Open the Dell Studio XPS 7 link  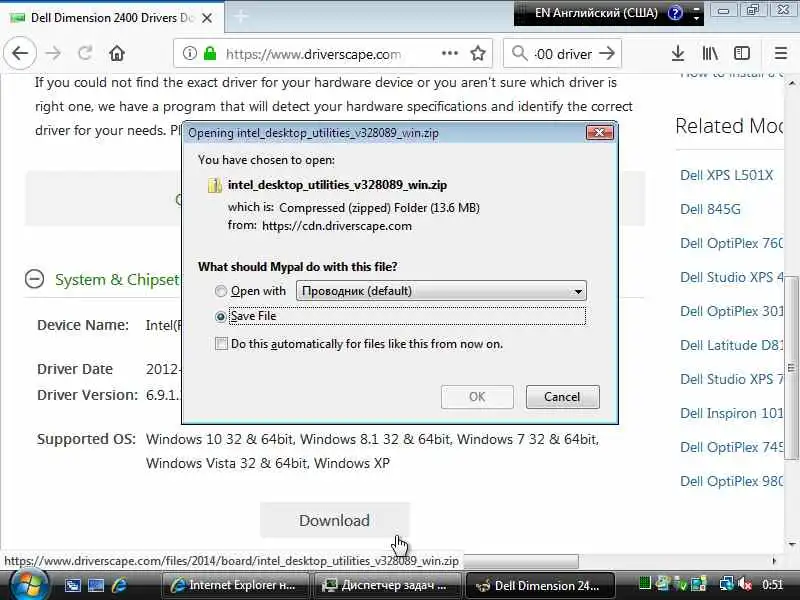tap(731, 379)
